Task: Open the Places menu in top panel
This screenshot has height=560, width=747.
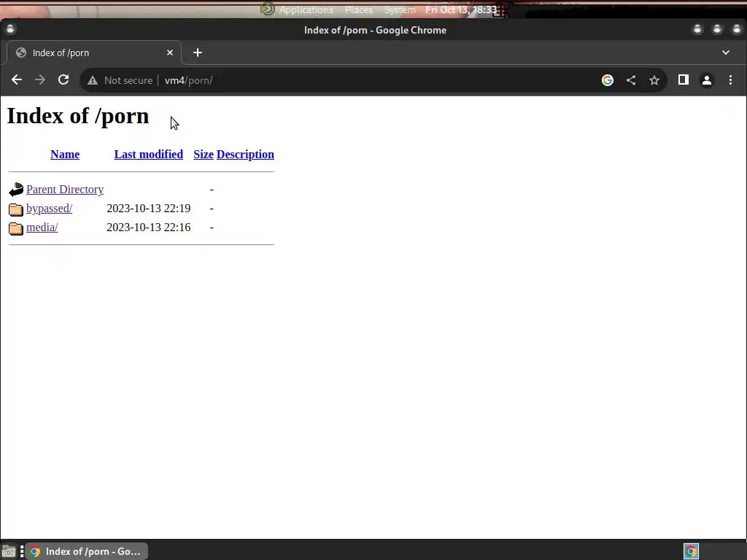Action: 359,9
